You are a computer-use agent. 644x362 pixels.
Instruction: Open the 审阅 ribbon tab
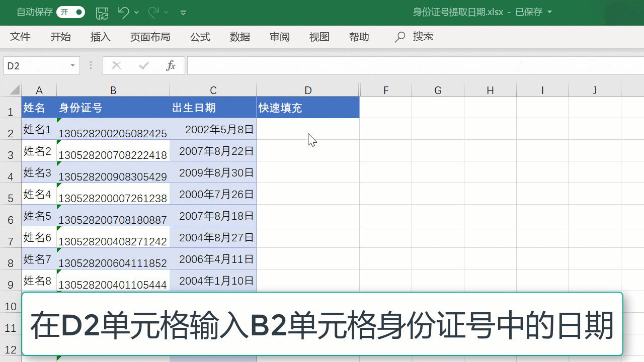[x=279, y=37]
